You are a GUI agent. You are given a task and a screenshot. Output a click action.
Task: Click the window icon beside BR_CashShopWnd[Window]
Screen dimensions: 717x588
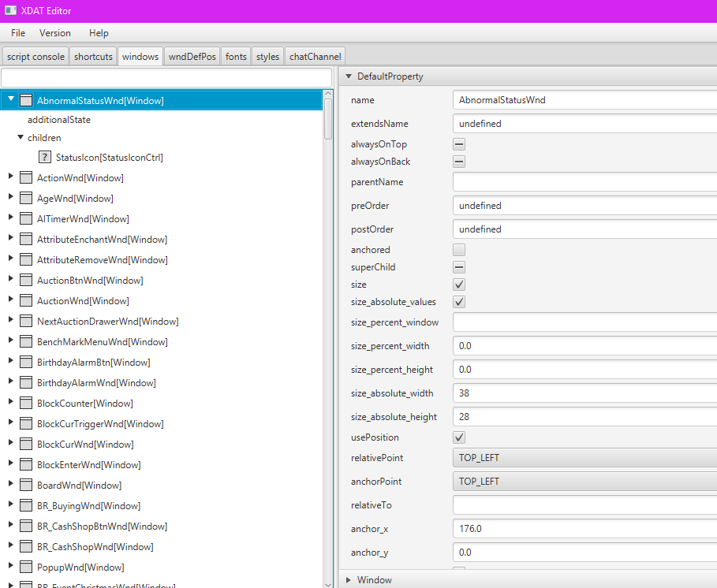26,546
